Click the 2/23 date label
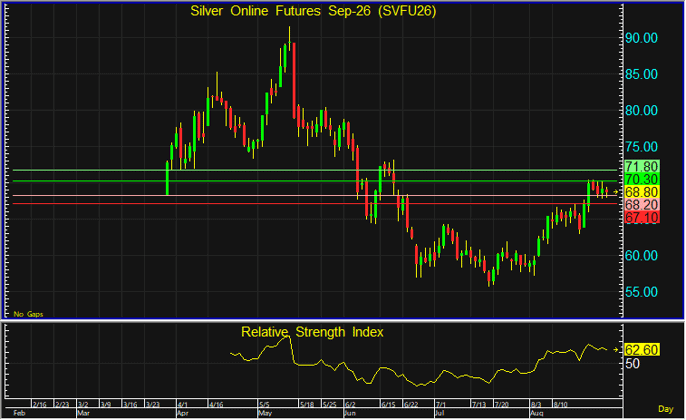This screenshot has width=686, height=420. pyautogui.click(x=62, y=405)
